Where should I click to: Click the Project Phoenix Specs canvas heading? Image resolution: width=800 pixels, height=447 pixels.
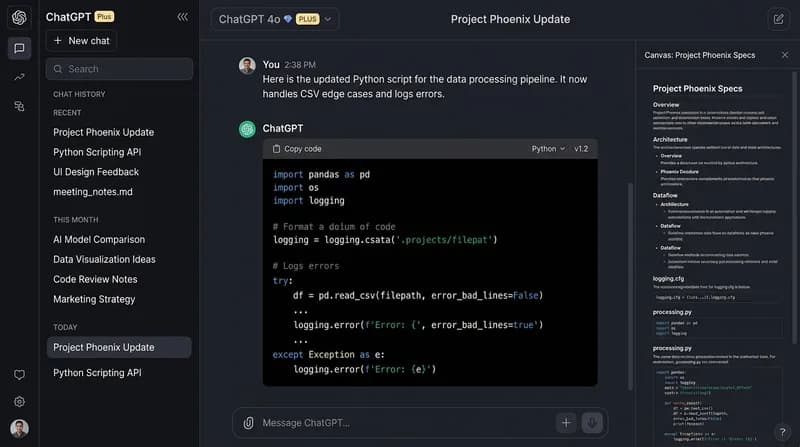(697, 89)
